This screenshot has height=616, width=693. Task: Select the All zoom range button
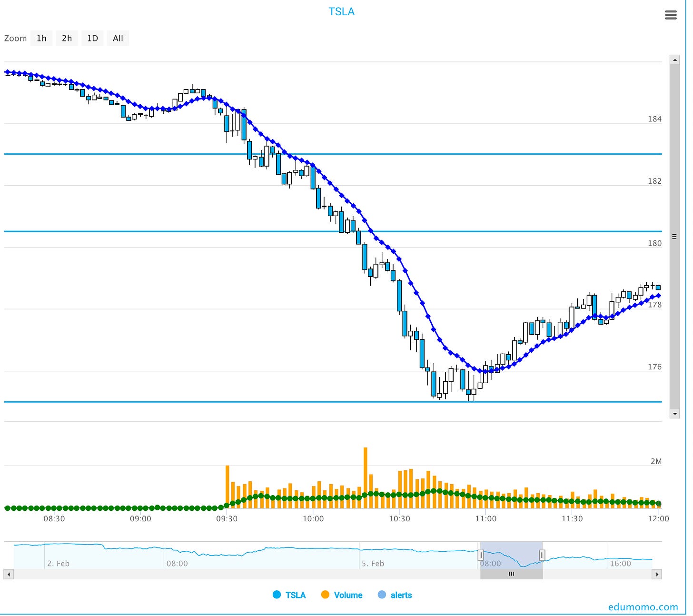point(118,38)
